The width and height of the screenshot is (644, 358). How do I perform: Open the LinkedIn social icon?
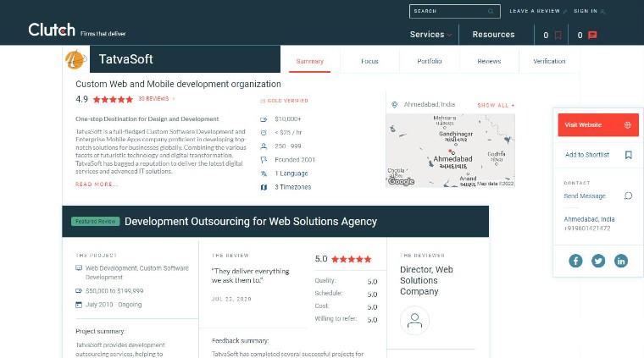(x=620, y=261)
